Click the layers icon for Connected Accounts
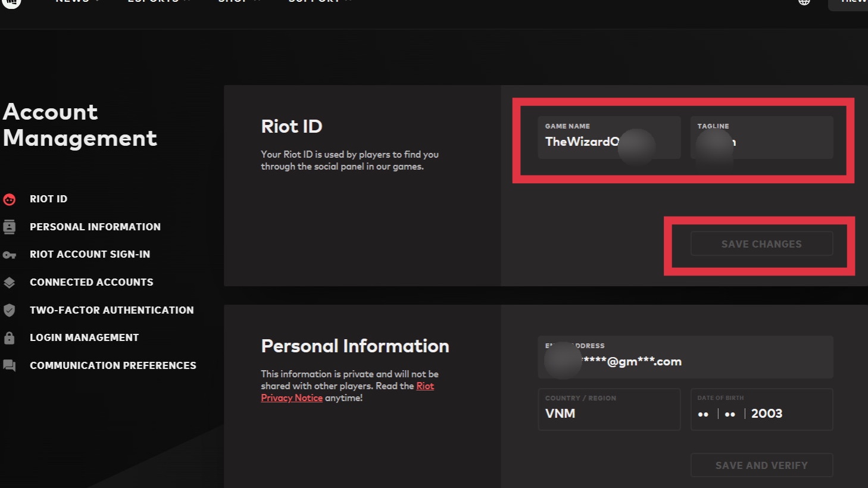This screenshot has height=488, width=868. pos(10,283)
